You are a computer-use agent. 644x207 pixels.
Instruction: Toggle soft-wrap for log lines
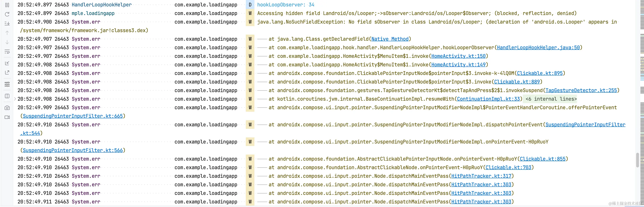(7, 52)
